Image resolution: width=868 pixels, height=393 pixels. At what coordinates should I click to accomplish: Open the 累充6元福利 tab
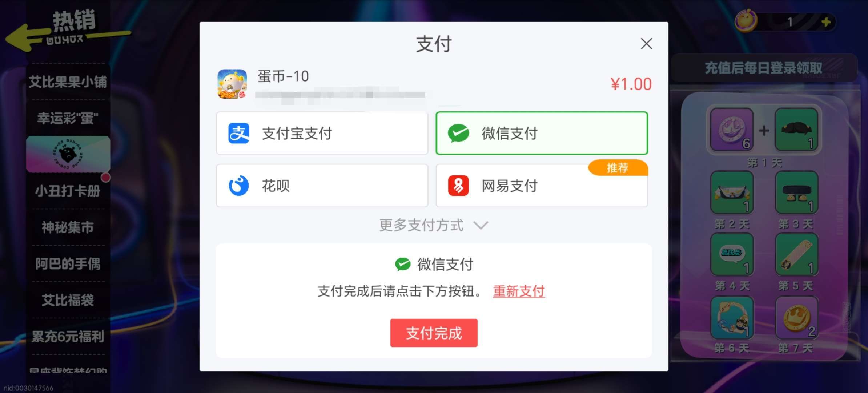click(68, 337)
